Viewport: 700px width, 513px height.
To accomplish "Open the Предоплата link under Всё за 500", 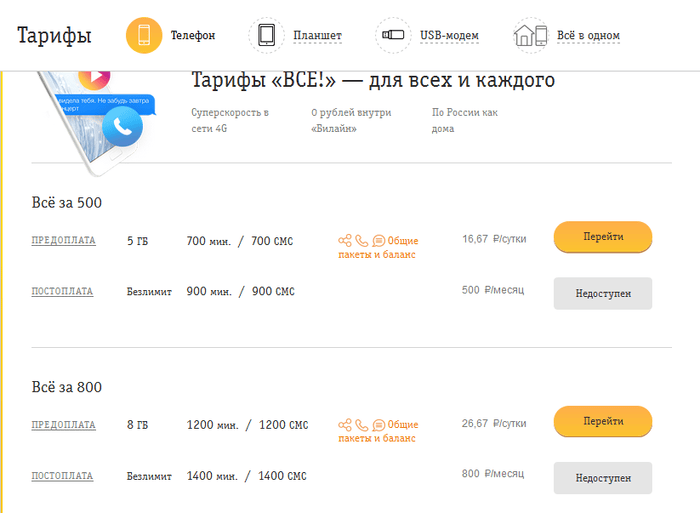I will point(63,241).
